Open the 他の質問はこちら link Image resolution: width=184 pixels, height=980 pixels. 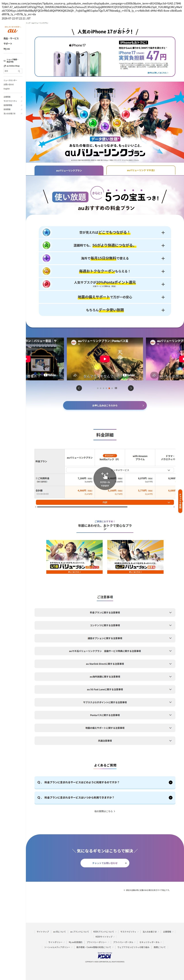tap(105, 811)
